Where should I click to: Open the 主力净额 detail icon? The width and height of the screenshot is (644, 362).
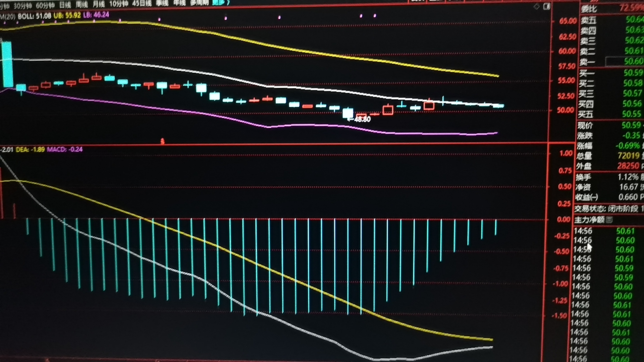click(x=609, y=220)
